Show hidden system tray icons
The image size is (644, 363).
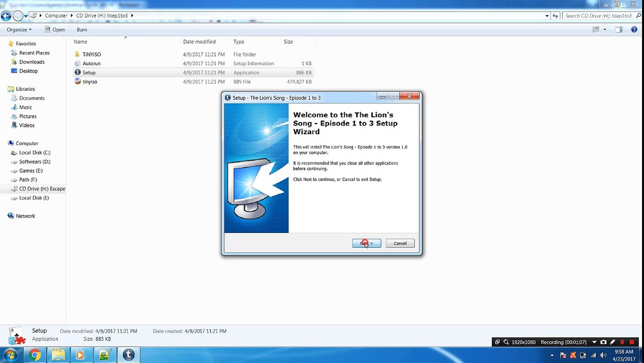552,355
